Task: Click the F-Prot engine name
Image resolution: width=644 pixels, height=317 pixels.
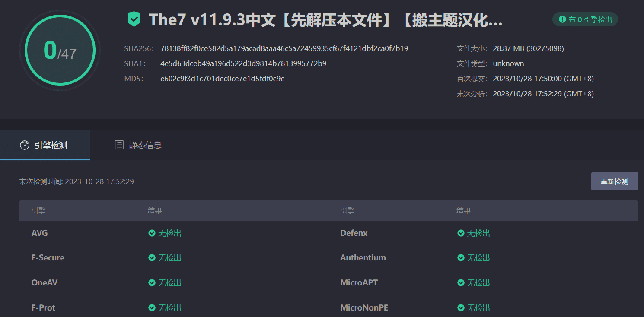Action: [x=43, y=308]
